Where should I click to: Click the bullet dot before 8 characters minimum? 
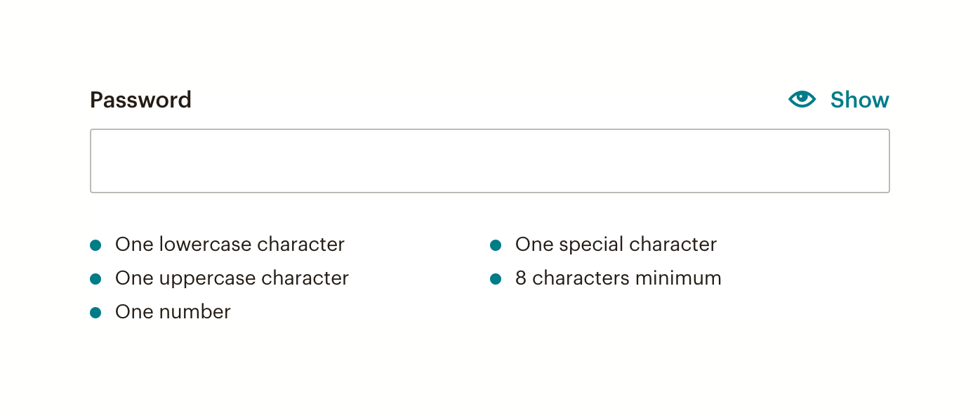pos(496,279)
